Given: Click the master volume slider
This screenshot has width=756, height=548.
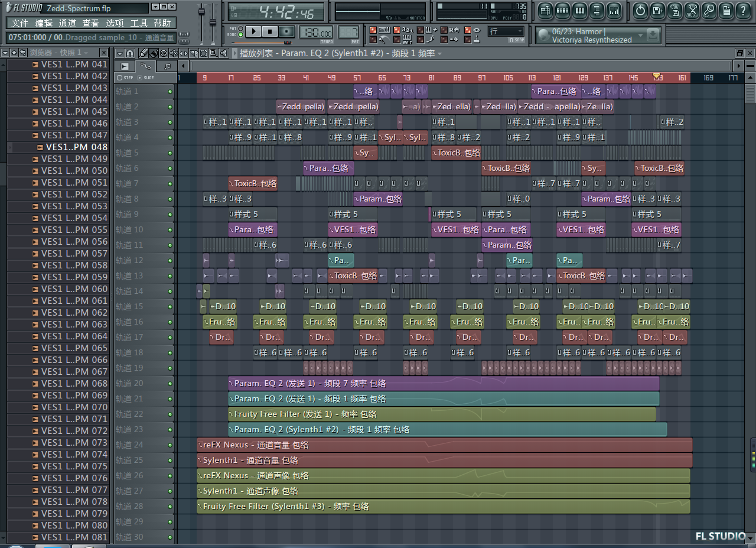Looking at the screenshot, I should click(x=201, y=12).
